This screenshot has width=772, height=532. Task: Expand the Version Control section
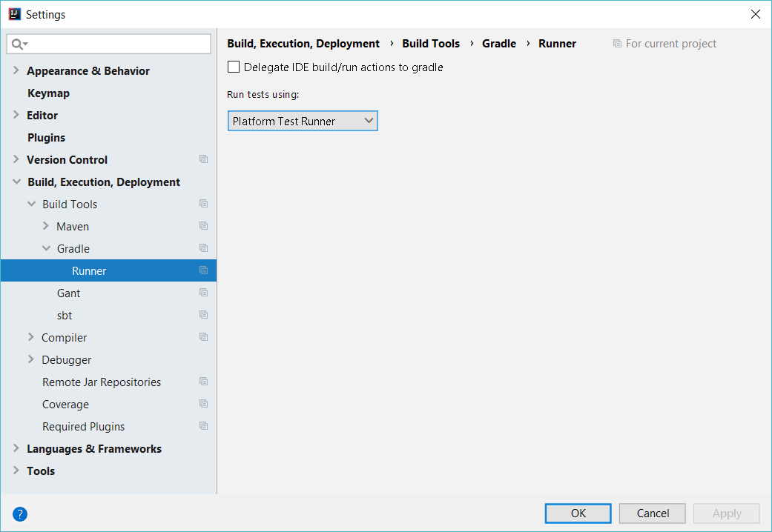click(x=16, y=159)
